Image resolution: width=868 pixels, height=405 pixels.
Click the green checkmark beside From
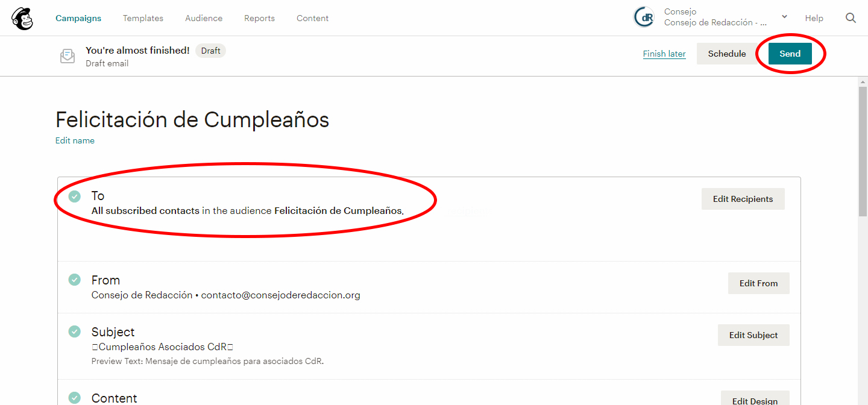(74, 280)
